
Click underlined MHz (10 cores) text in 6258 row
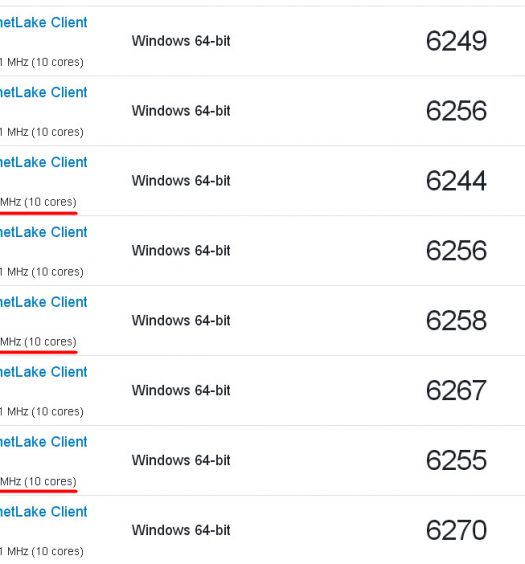click(x=38, y=341)
